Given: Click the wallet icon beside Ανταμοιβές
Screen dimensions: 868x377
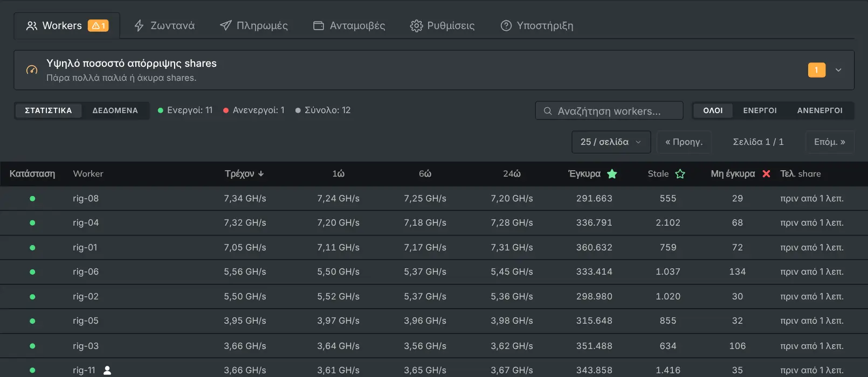Looking at the screenshot, I should [x=319, y=26].
